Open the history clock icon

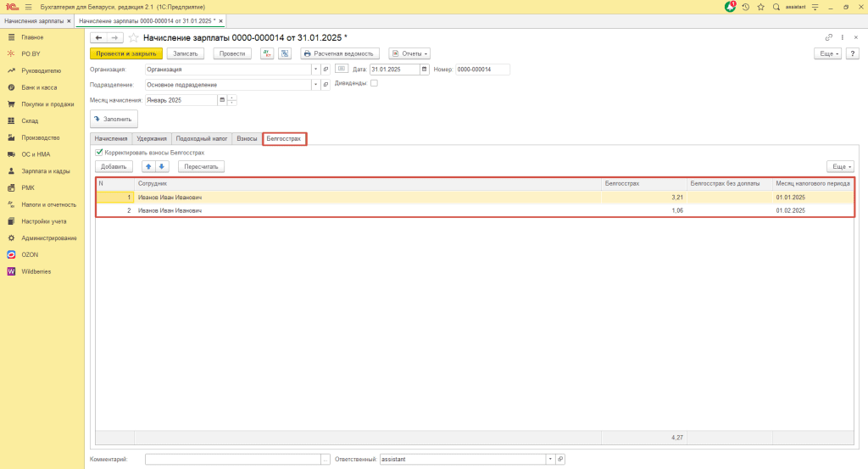coord(745,7)
